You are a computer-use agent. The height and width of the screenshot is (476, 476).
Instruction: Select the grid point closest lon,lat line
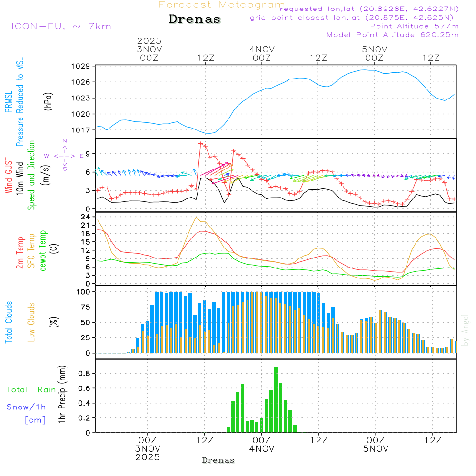pos(355,18)
